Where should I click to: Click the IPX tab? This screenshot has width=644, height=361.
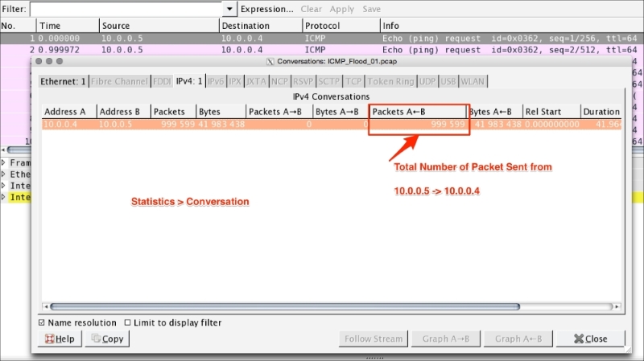point(235,81)
